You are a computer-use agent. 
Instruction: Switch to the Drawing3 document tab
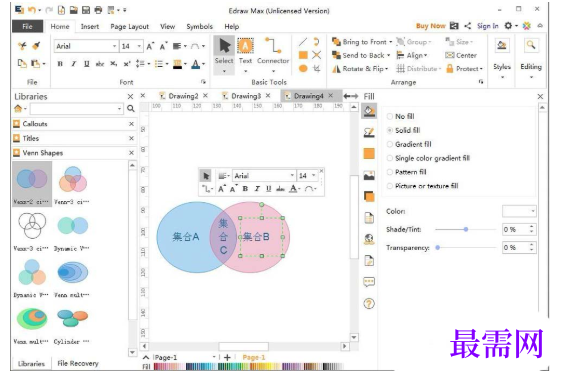(x=246, y=96)
